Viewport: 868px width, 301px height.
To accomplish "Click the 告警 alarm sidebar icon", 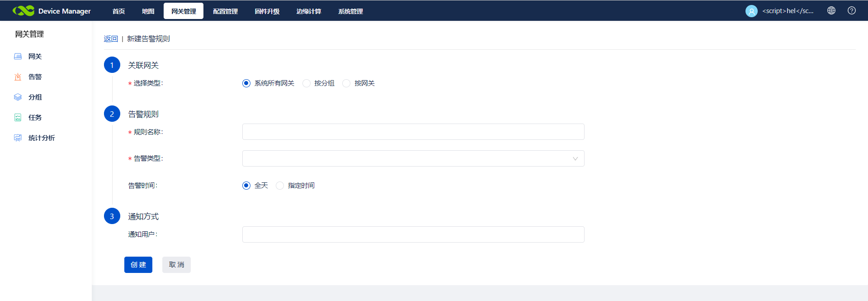I will tap(18, 77).
